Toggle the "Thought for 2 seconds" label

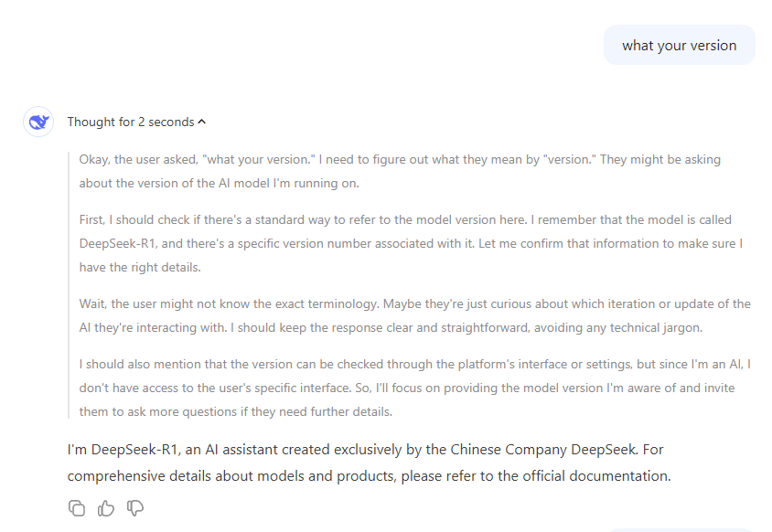pos(131,122)
